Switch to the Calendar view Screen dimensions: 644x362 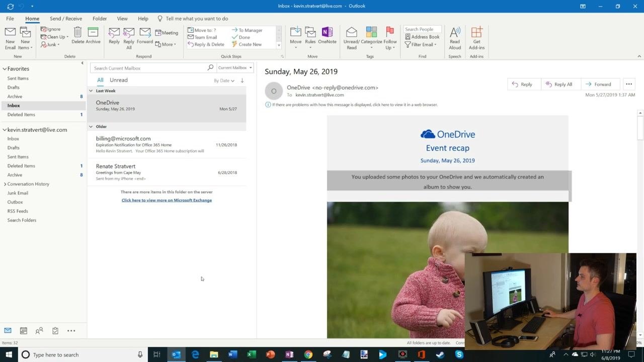[23, 330]
